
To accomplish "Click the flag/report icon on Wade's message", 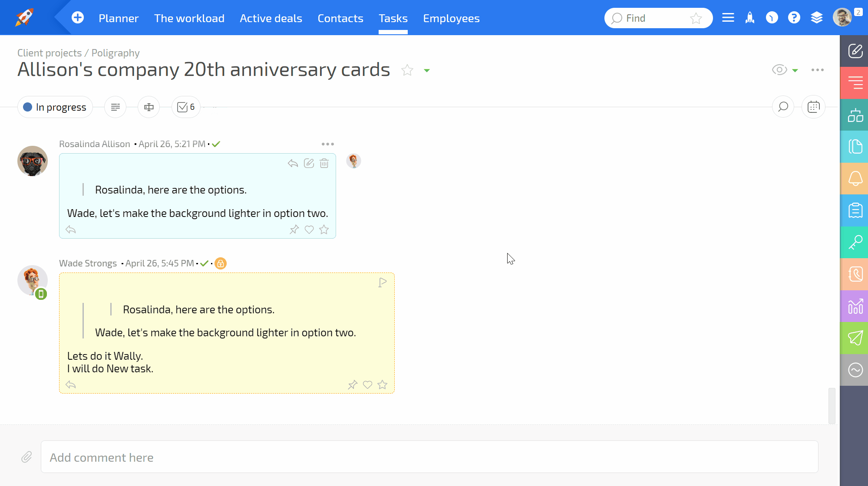I will pos(383,282).
